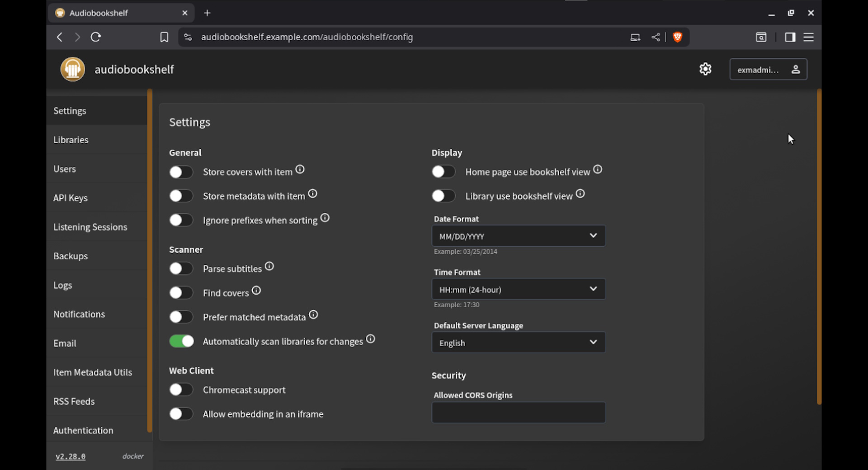
Task: Open Default Server Language dropdown
Action: (x=519, y=343)
